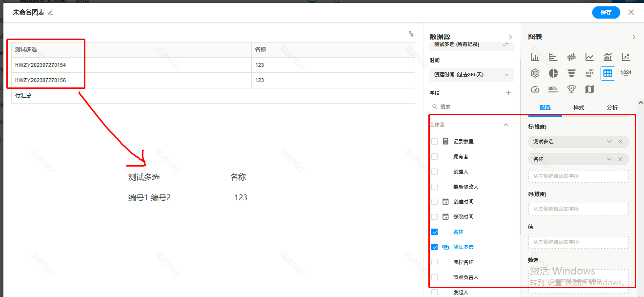Screen dimensions: 644x297
Task: Collapse the 工作表 field group
Action: (x=506, y=125)
